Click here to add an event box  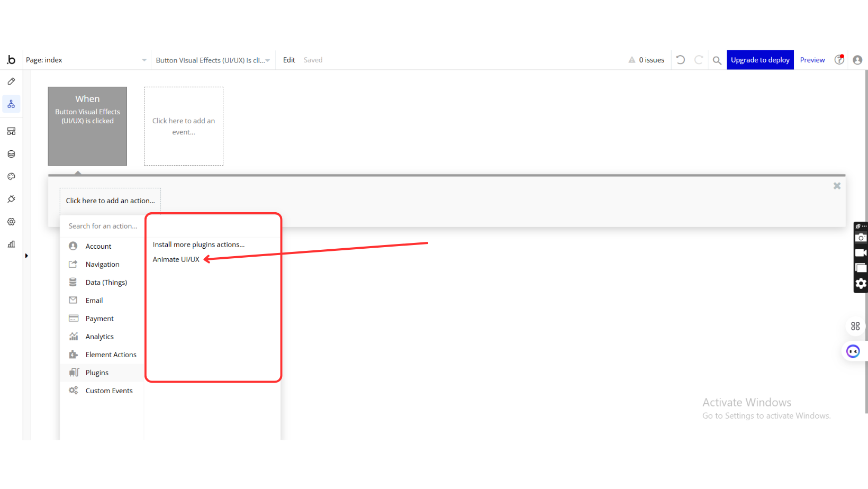pos(184,126)
